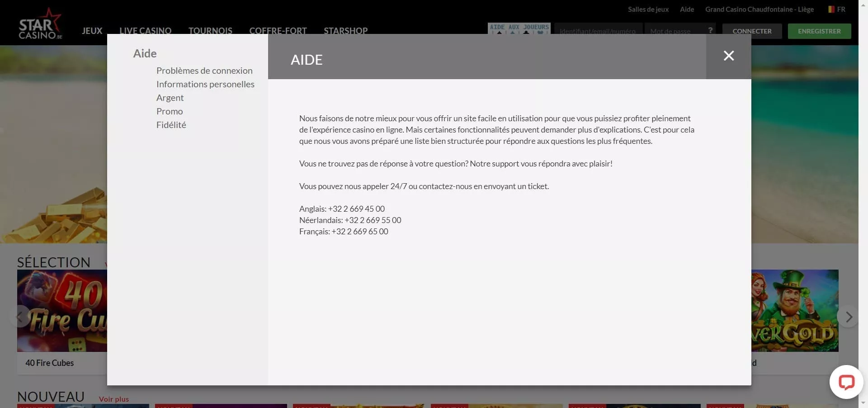Close the Aide help dialog
The image size is (868, 408).
click(x=728, y=56)
